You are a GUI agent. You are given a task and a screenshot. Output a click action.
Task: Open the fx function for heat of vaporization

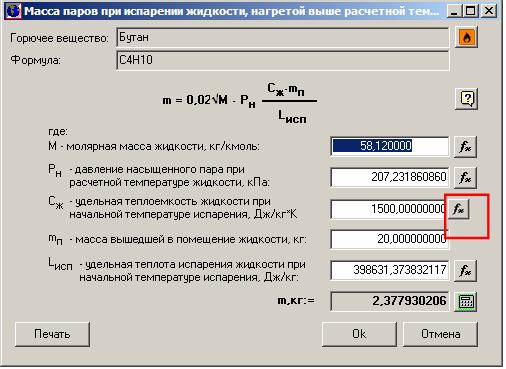tap(465, 270)
